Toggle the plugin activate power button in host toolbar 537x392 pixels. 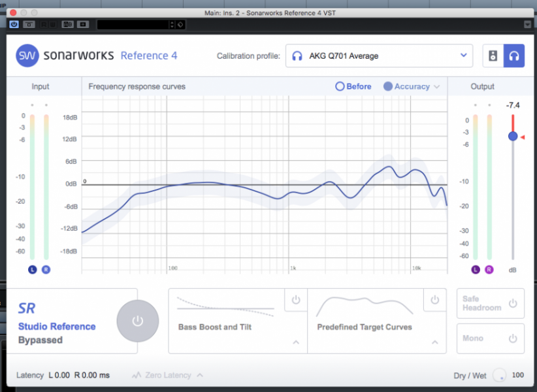click(14, 24)
